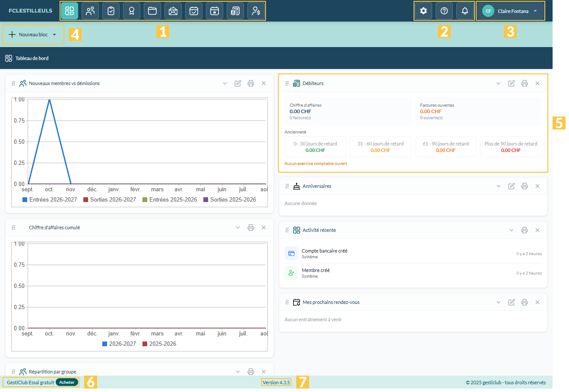569x392 pixels.
Task: Open the Membre créé activity entry
Action: 413,273
